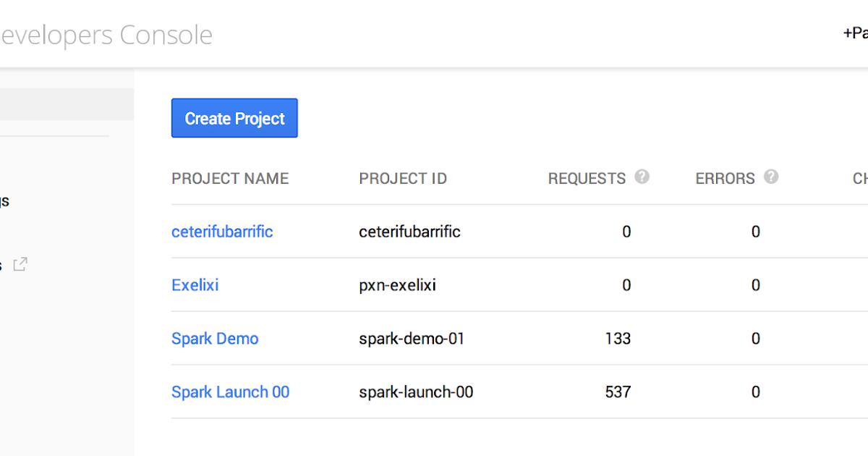This screenshot has height=456, width=868.
Task: Click the 133 request count for Spark Demo
Action: (x=617, y=338)
